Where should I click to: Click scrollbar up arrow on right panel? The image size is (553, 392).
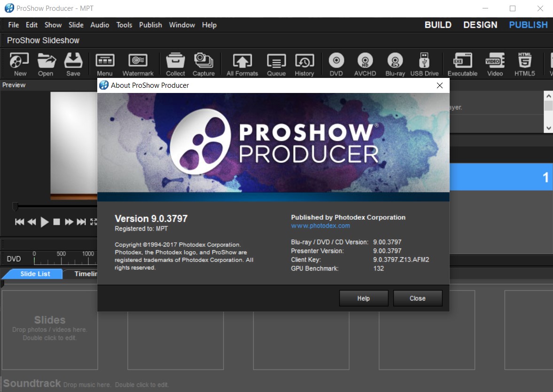(548, 96)
